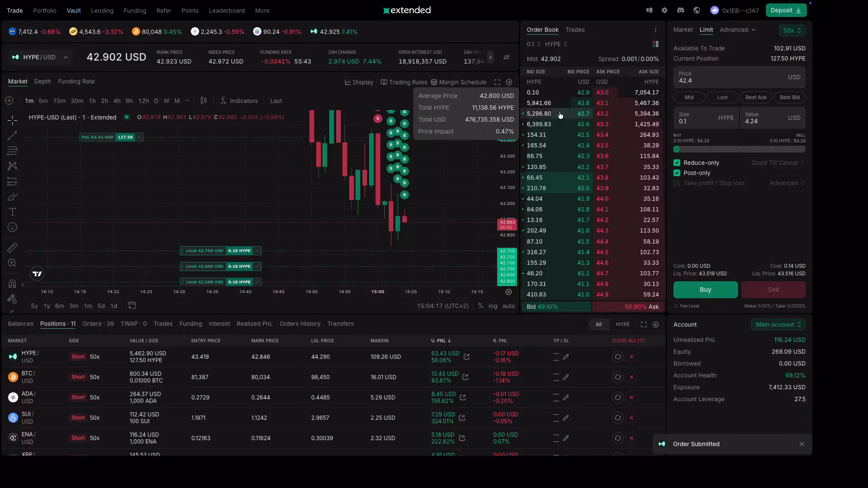This screenshot has height=488, width=868.
Task: Switch to the Trades tab beside Order Book
Action: (575, 30)
